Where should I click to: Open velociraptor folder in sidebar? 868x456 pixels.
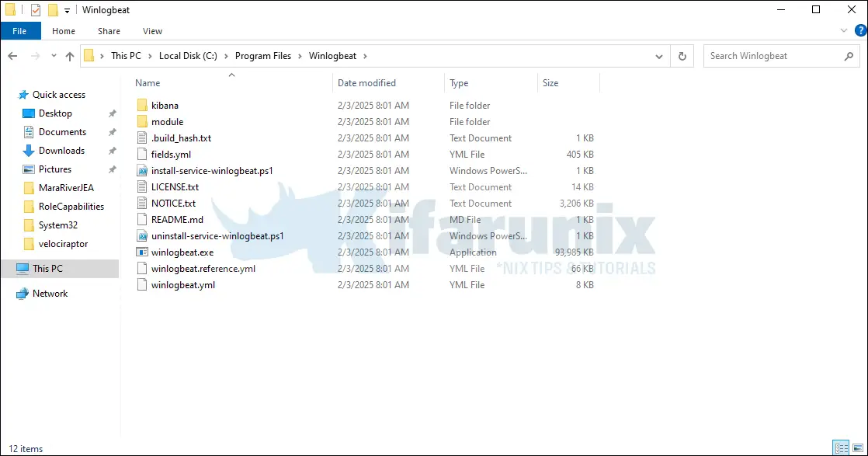pos(63,244)
